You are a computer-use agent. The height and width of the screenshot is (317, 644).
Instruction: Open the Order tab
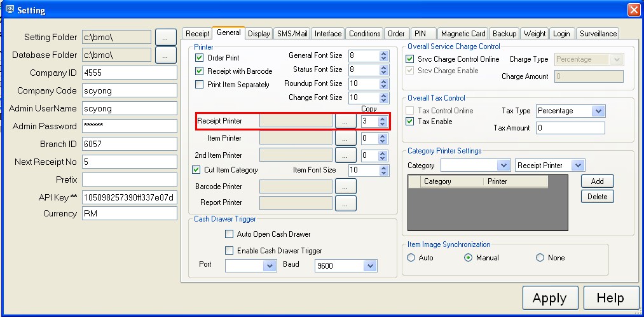(397, 34)
